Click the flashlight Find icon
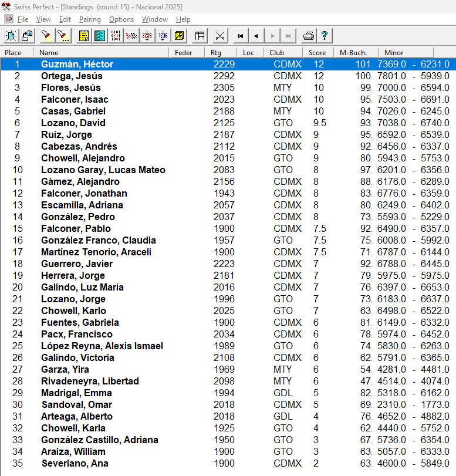456x476 pixels. [47, 36]
